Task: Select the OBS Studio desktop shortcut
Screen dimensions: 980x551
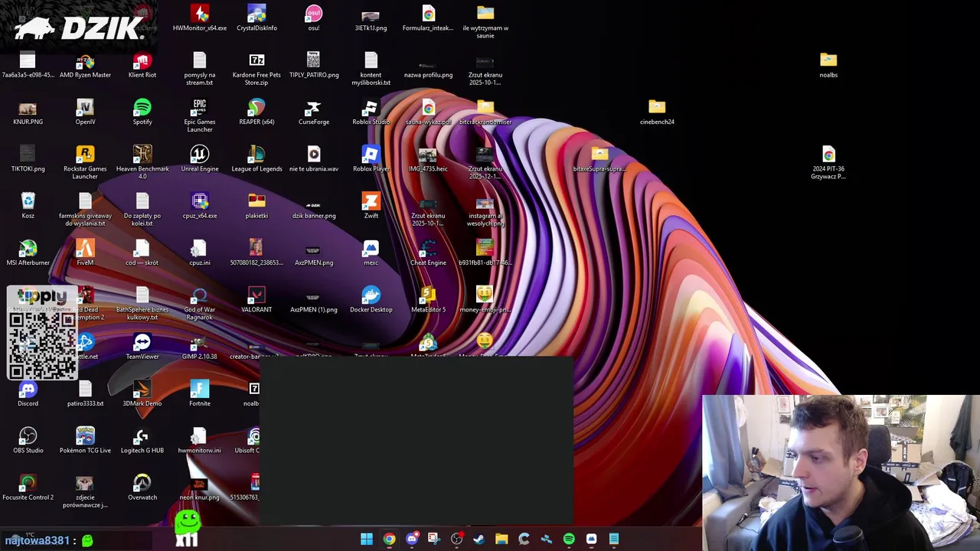Action: click(28, 441)
